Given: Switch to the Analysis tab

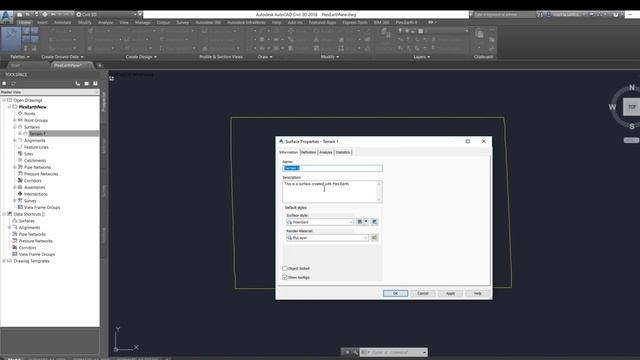Looking at the screenshot, I should 326,152.
